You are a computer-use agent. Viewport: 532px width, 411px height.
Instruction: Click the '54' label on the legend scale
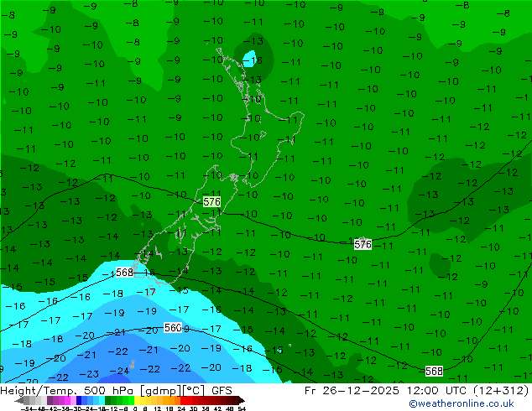coord(242,408)
